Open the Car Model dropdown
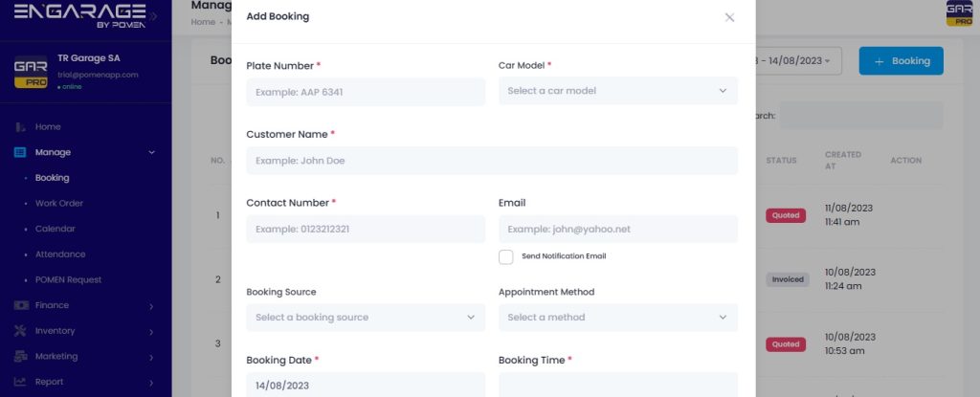 click(617, 91)
